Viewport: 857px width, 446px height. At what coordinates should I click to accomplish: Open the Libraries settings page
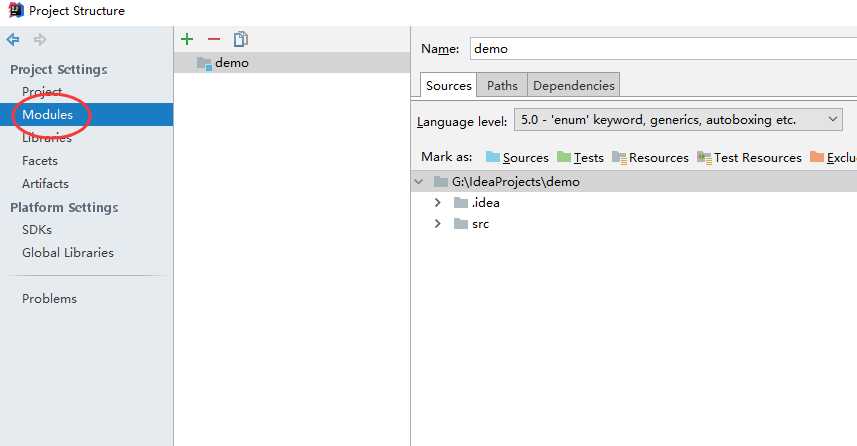tap(47, 138)
